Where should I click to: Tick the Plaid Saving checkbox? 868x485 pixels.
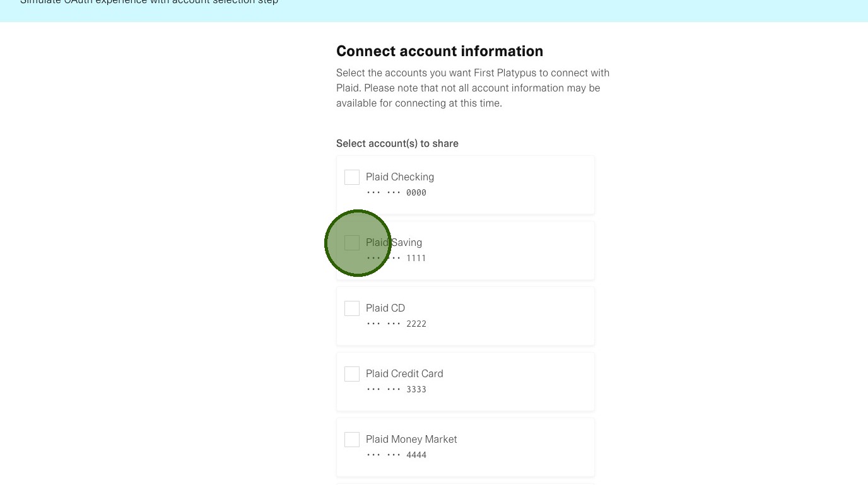click(x=352, y=243)
